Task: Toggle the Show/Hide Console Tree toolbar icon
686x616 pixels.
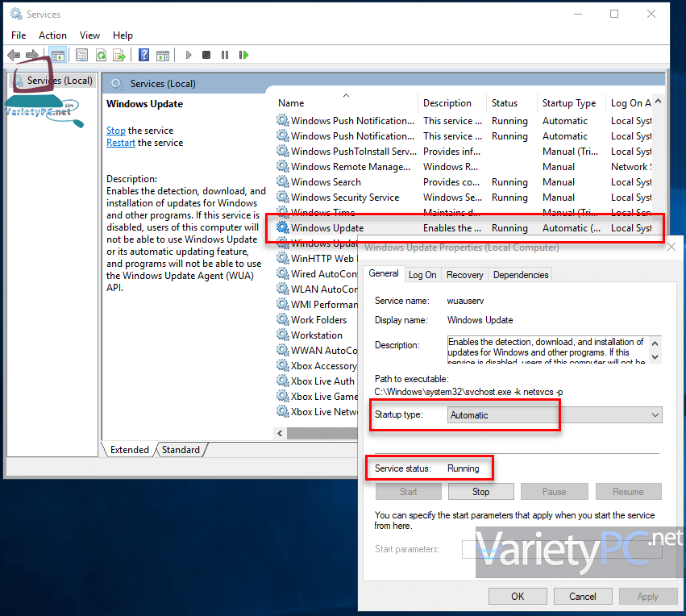Action: click(x=58, y=55)
